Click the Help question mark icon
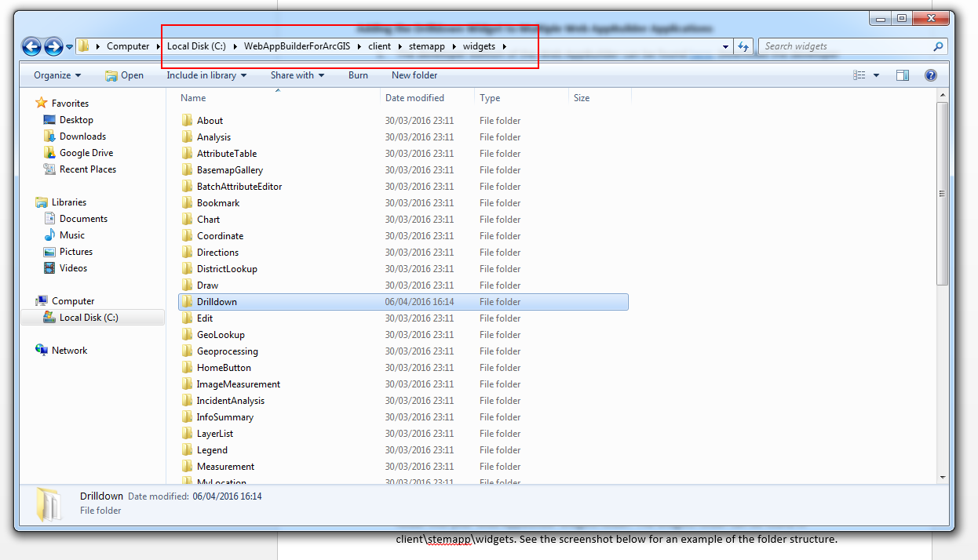The image size is (978, 560). click(x=931, y=75)
